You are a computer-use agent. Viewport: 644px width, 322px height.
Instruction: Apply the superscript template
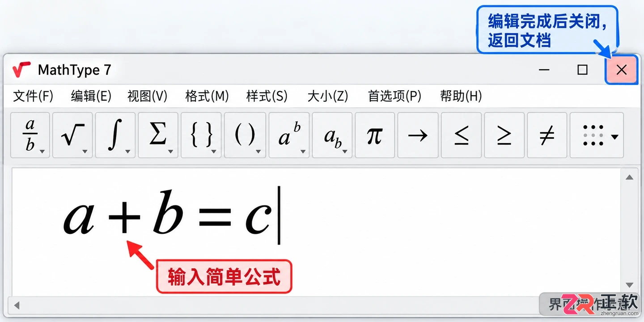[x=289, y=135]
